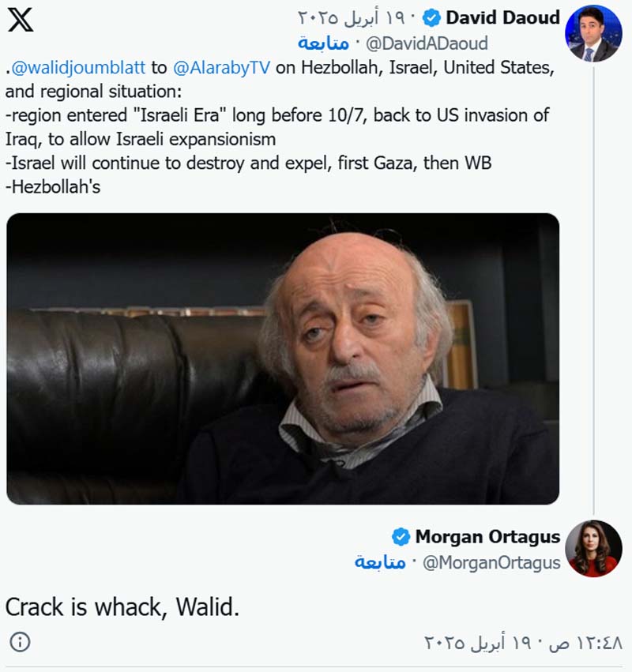Open the @MorganOrtagus handle
632x672 pixels.
(x=491, y=562)
